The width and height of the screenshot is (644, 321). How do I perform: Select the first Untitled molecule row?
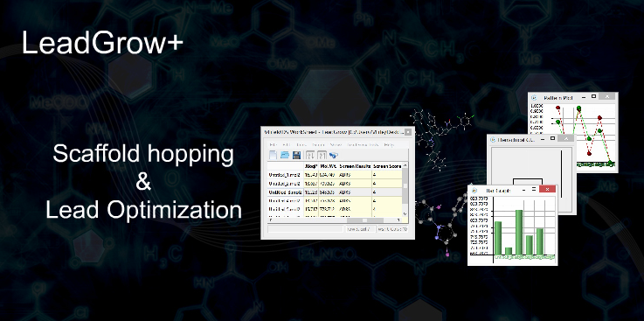tap(335, 175)
